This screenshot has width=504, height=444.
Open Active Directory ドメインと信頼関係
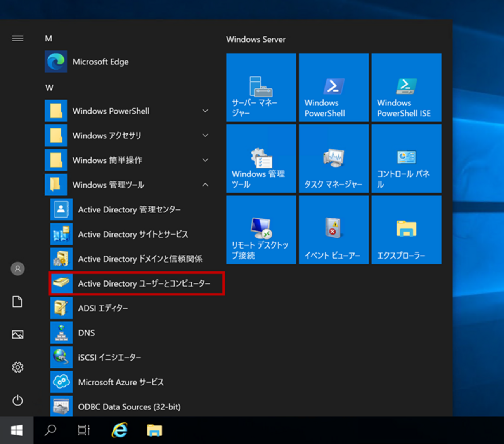pyautogui.click(x=140, y=259)
